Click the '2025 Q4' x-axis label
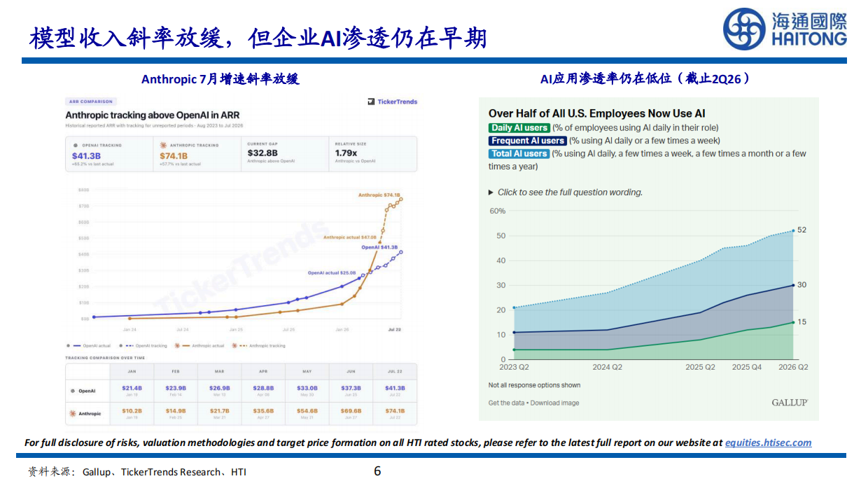The width and height of the screenshot is (868, 488). (x=747, y=367)
